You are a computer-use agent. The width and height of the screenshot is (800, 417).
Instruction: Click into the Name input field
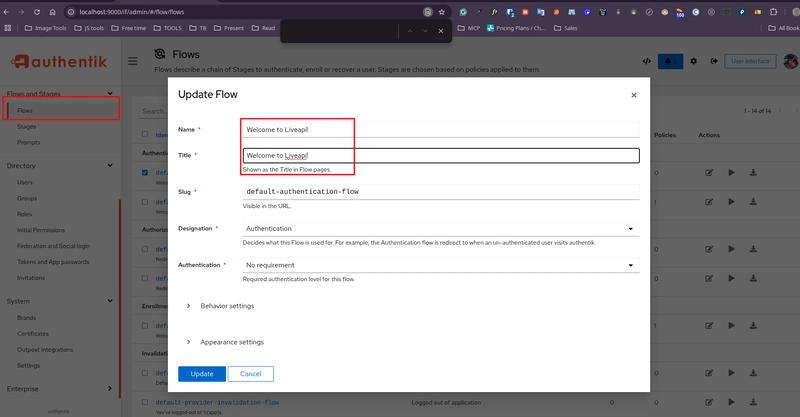tap(441, 130)
